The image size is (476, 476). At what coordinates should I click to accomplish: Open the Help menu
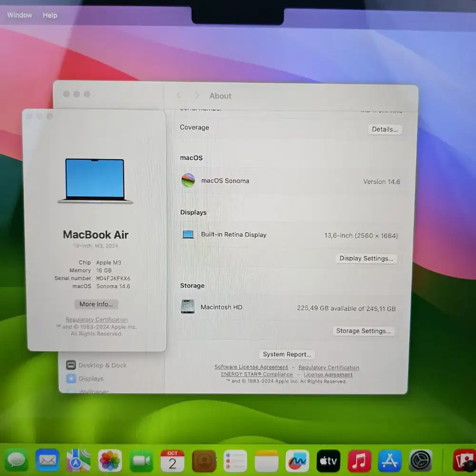tap(50, 15)
